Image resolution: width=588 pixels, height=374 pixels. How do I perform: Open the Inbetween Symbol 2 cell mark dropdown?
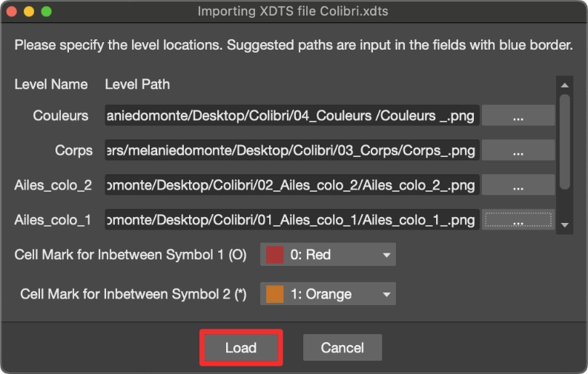[x=328, y=294]
